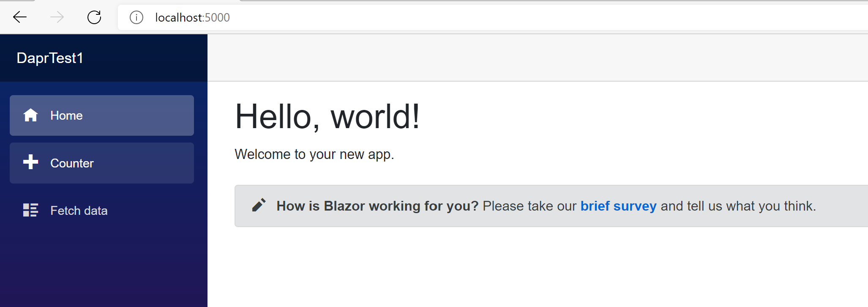Click the empty gray top bar area

click(x=538, y=58)
